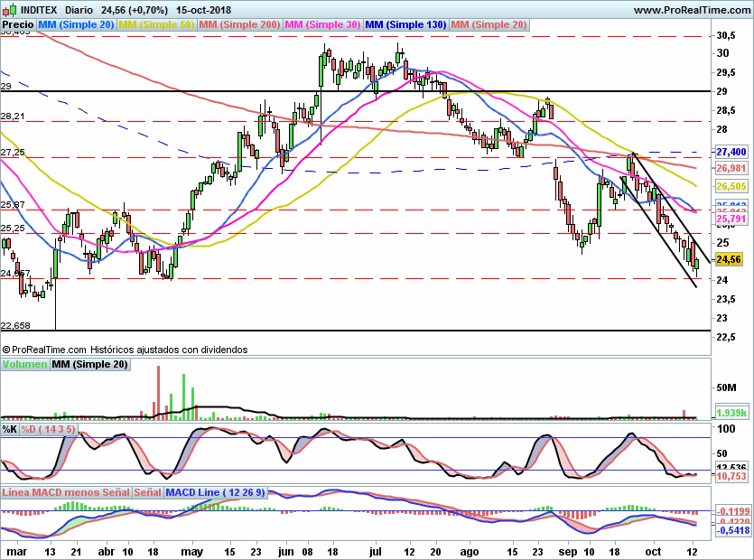754x560 pixels.
Task: Select the ago label on the date axis
Action: [x=470, y=552]
